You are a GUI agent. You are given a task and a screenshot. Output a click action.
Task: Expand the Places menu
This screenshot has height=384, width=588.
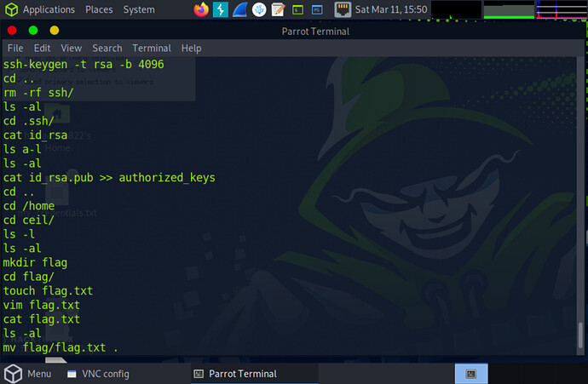click(x=99, y=10)
